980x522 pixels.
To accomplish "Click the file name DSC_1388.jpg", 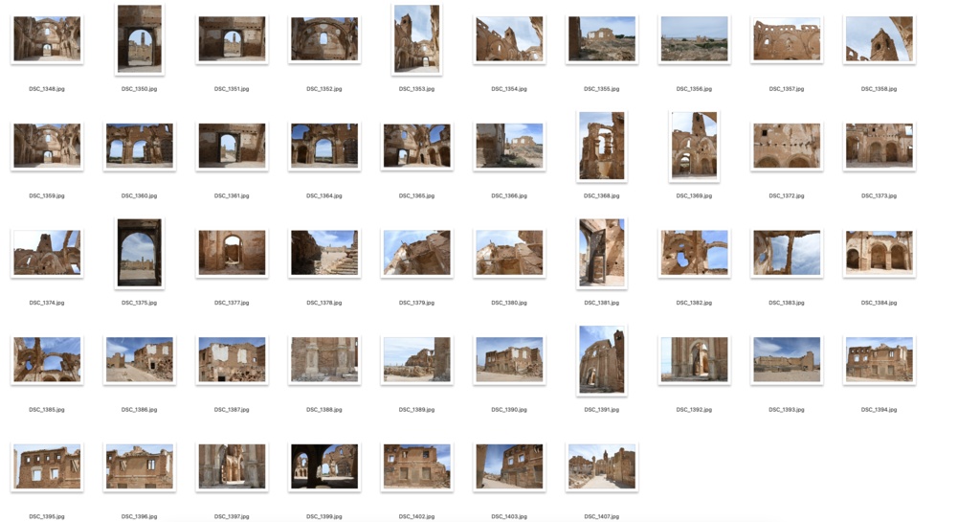I will tap(324, 410).
